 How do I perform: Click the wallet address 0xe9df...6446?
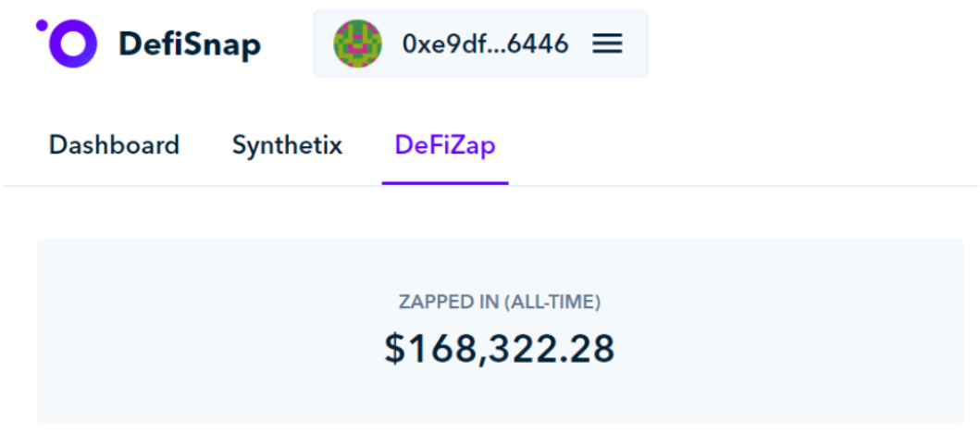[x=486, y=43]
